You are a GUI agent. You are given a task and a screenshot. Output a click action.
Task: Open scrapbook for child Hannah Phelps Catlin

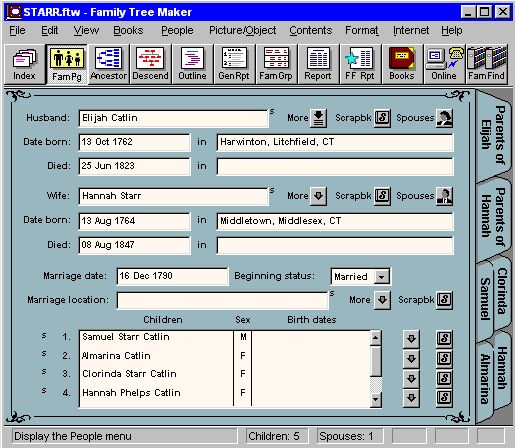coord(444,397)
